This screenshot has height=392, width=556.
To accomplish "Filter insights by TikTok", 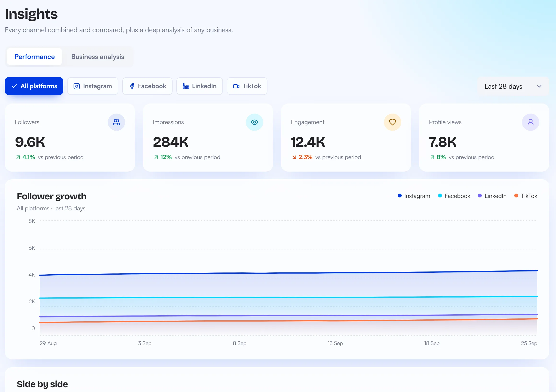I will (247, 86).
